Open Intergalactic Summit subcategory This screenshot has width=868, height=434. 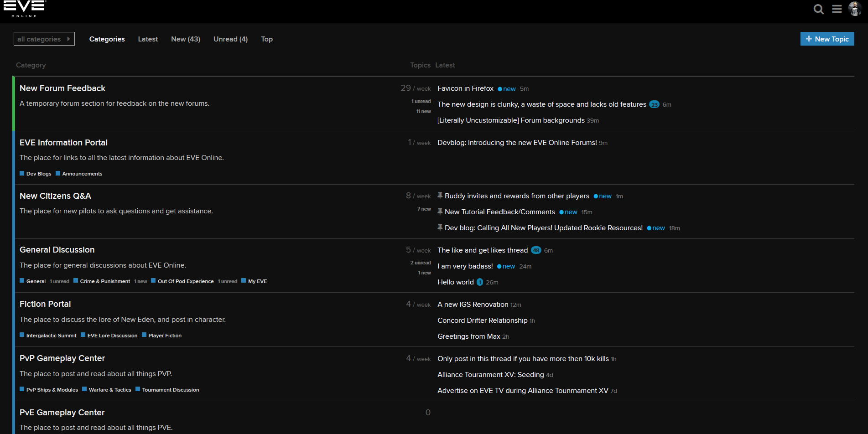click(48, 336)
